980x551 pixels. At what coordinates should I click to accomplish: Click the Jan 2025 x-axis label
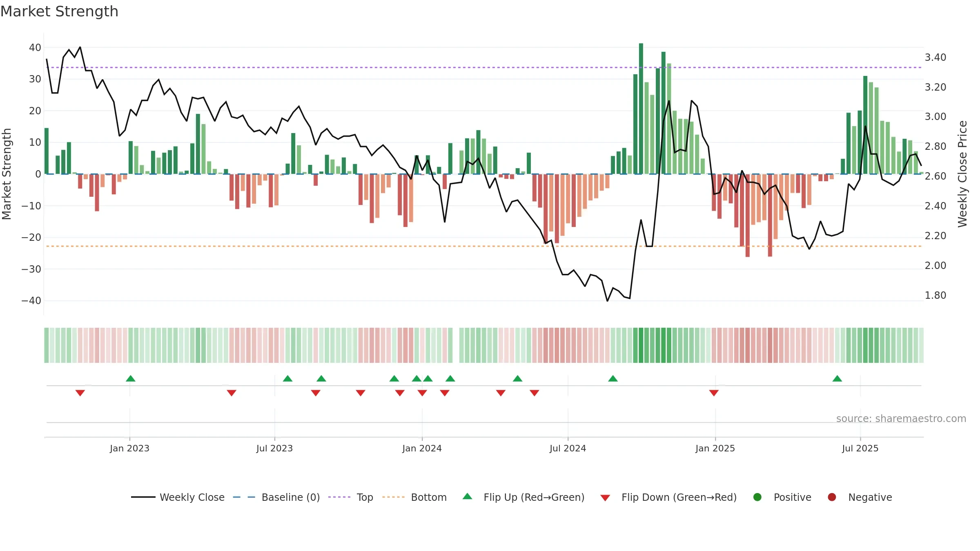[715, 448]
